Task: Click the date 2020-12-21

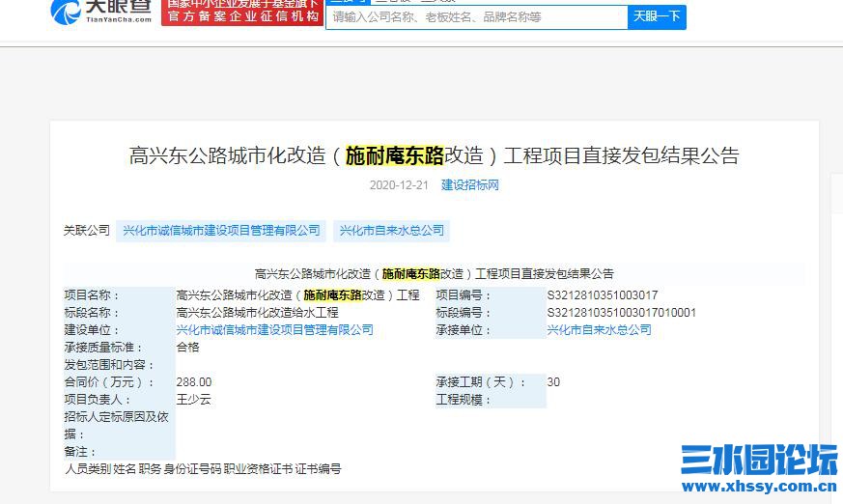Action: tap(399, 185)
